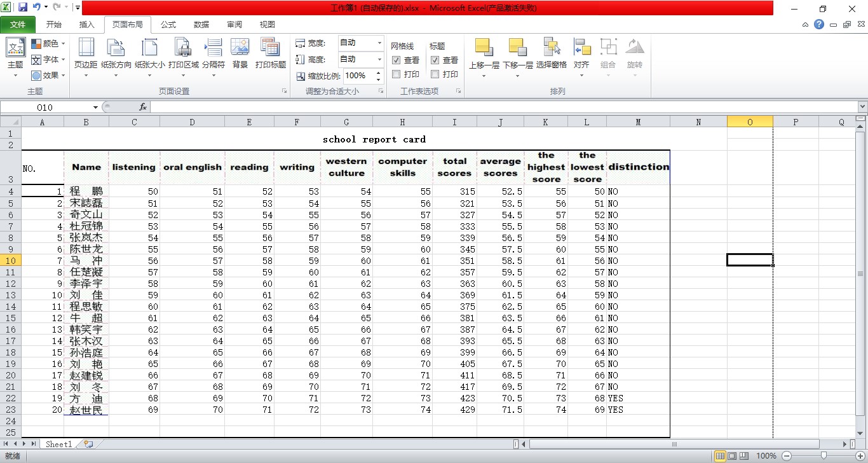Click the Save icon in quick access toolbar
The image size is (868, 463).
23,8
